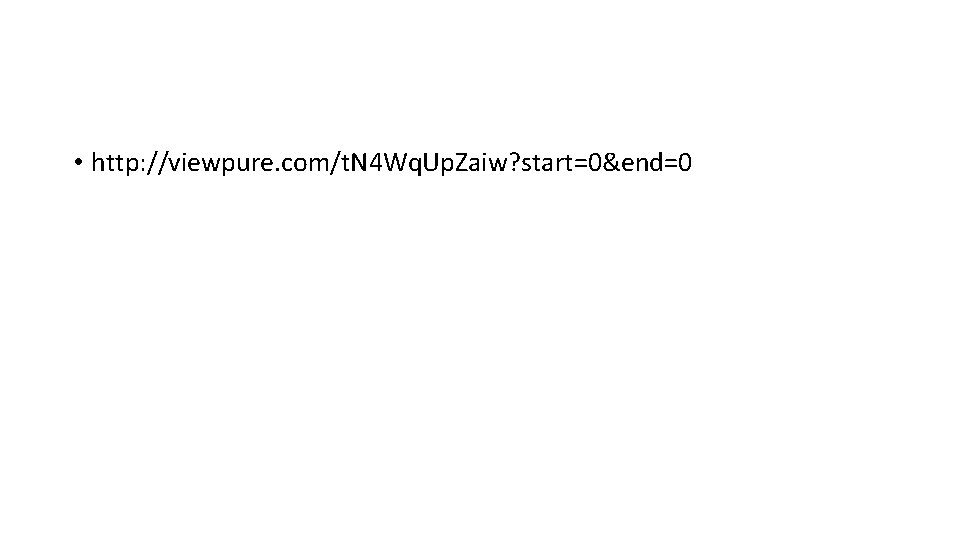Open the viewpure.com video link
Viewport: 960px width, 540px height.
pyautogui.click(x=391, y=163)
